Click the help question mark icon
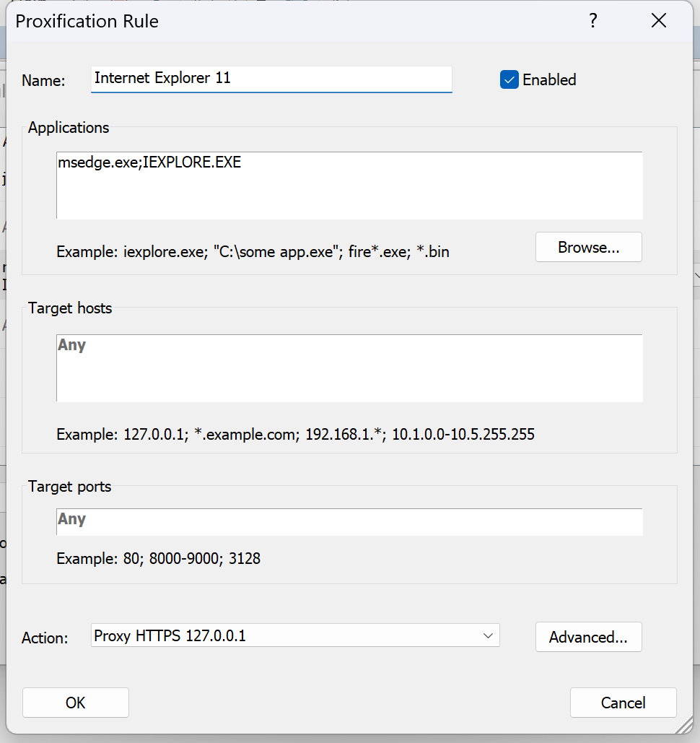This screenshot has width=700, height=743. pos(593,21)
